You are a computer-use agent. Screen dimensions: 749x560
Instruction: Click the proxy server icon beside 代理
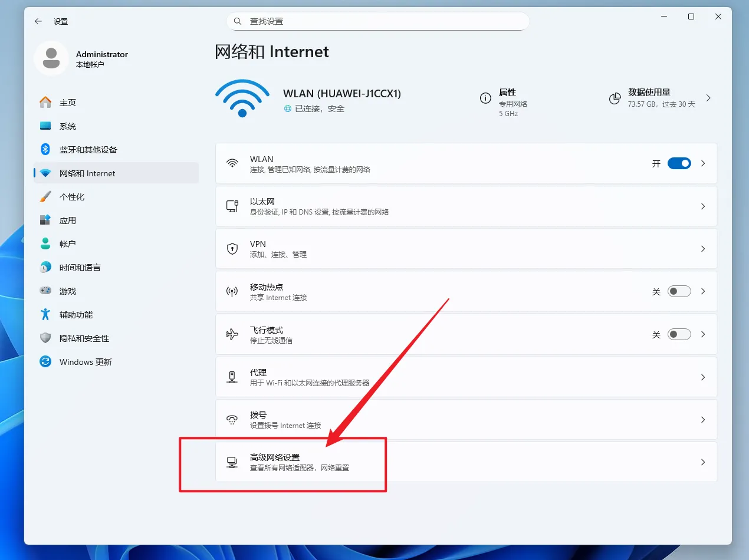point(232,377)
